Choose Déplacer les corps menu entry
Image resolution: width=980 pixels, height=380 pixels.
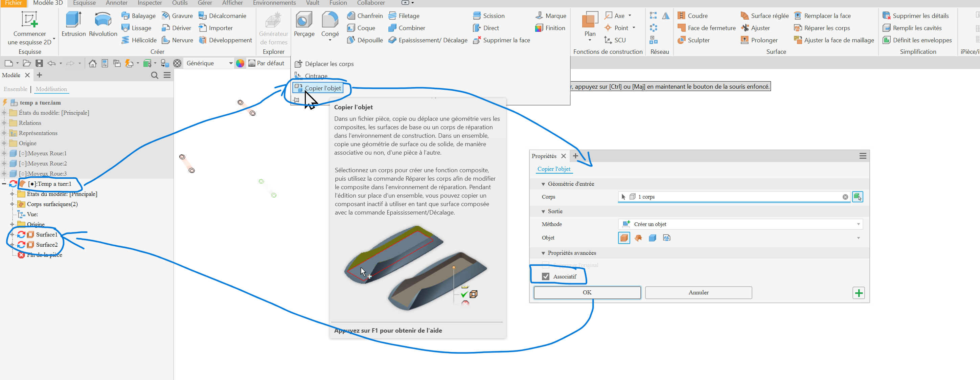(324, 64)
